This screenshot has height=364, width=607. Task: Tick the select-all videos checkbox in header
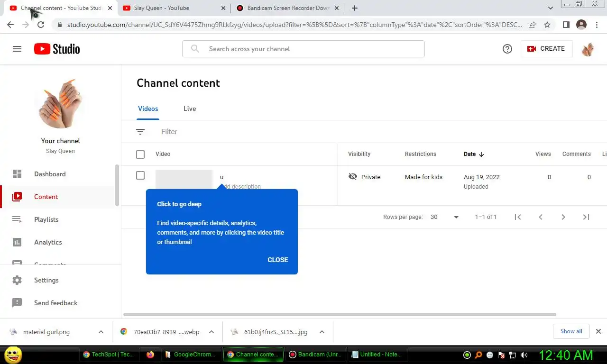click(140, 155)
